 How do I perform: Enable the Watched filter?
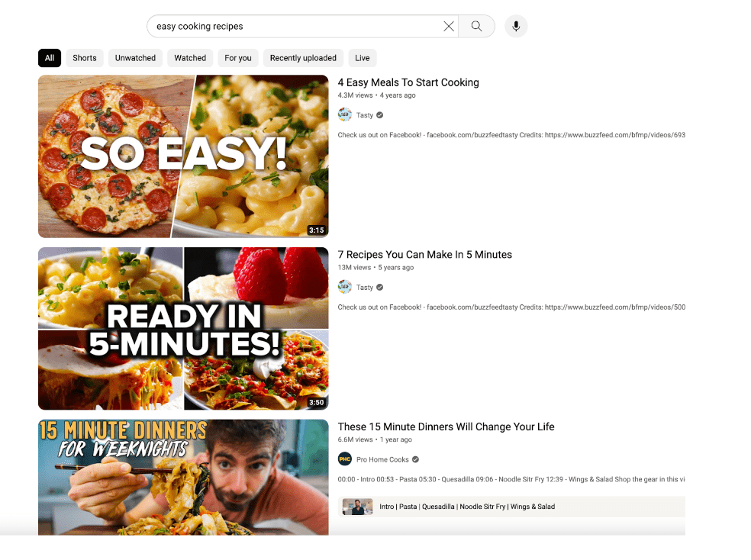(x=189, y=57)
